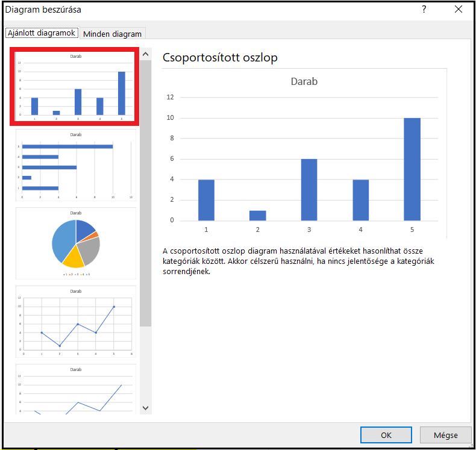Click the Csoportosított oszlop heading
The height and width of the screenshot is (450, 476).
(x=220, y=57)
